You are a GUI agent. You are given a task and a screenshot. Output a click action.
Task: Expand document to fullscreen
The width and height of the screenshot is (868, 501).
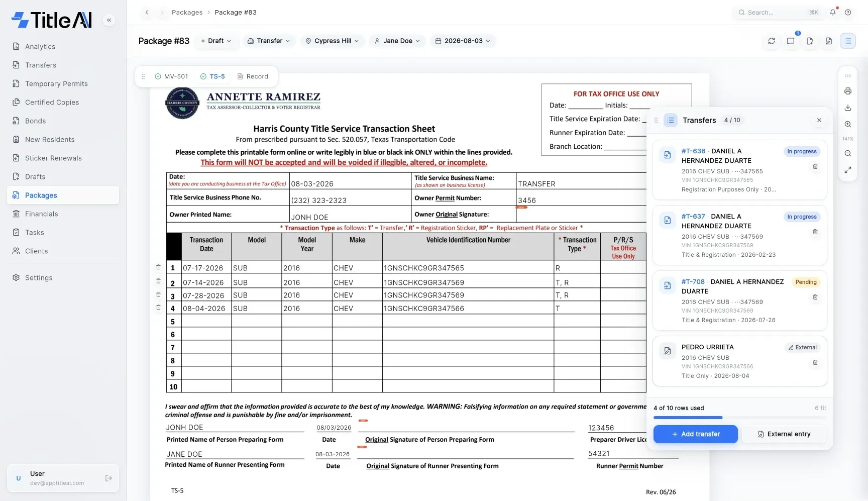click(848, 170)
